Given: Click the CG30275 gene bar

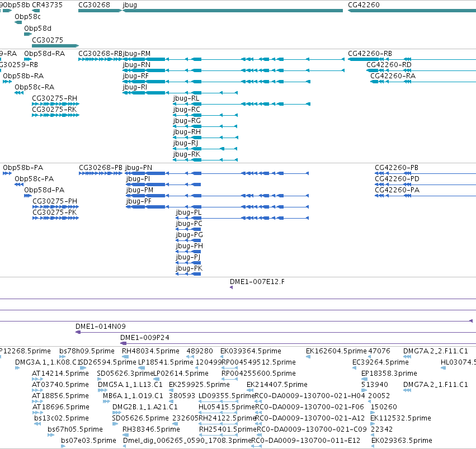Looking at the screenshot, I should pyautogui.click(x=55, y=46).
